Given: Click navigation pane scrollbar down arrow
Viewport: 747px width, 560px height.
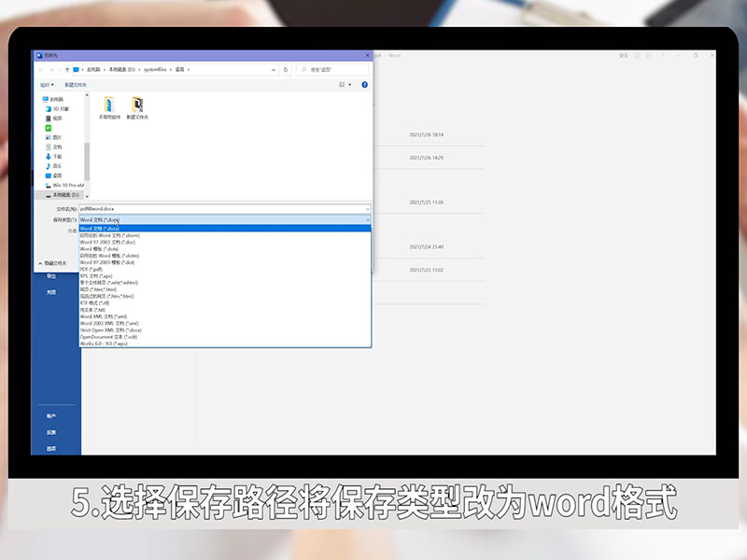Looking at the screenshot, I should [x=87, y=196].
